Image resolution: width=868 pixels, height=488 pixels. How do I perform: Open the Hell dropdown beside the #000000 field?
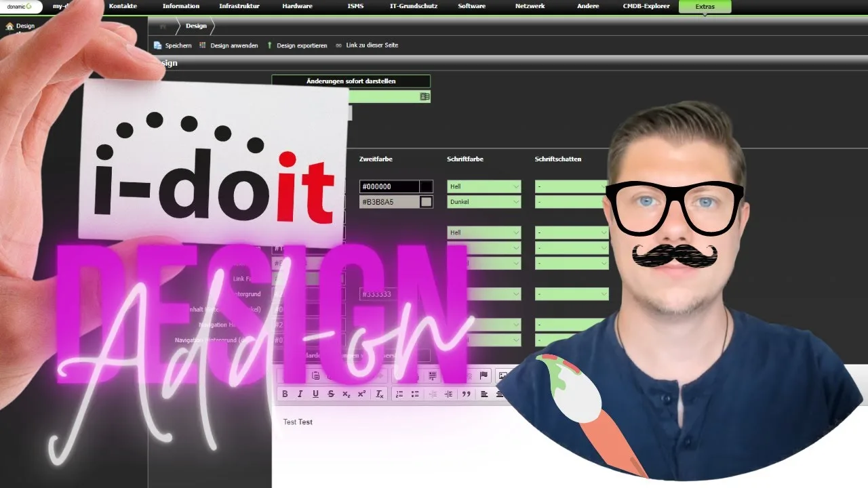484,186
